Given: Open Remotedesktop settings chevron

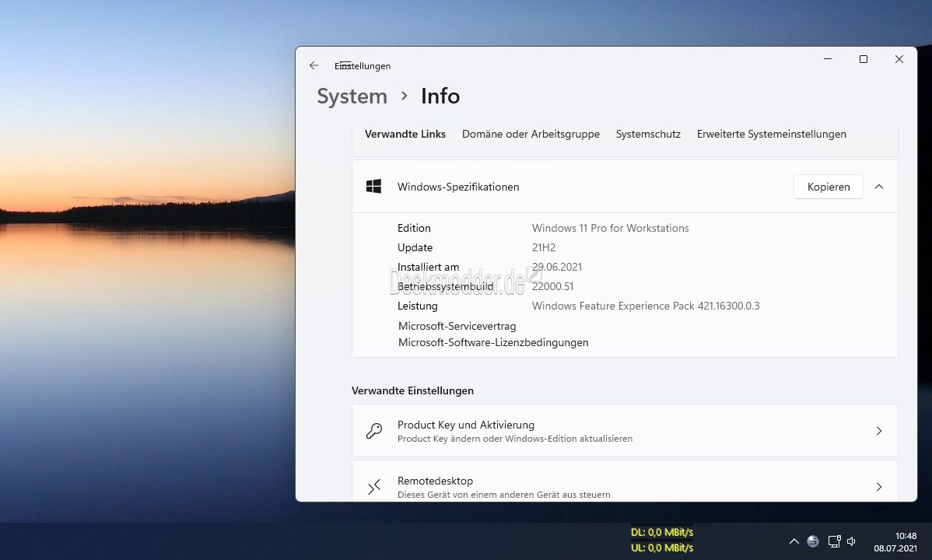Looking at the screenshot, I should click(x=878, y=487).
